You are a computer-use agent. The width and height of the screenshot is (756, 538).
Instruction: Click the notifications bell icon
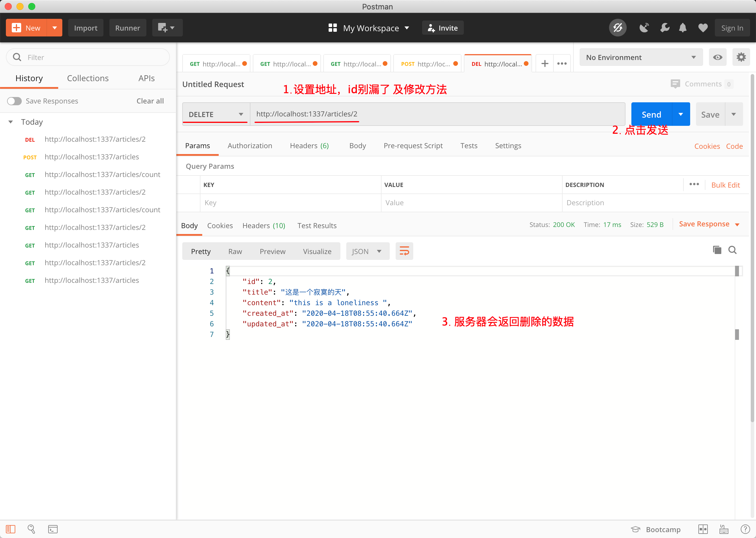click(683, 28)
